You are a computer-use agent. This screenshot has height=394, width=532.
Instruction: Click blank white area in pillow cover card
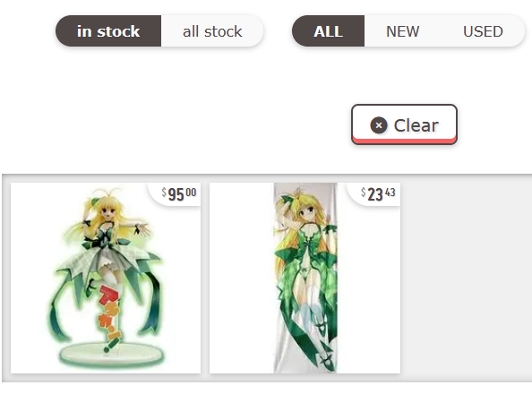tap(241, 278)
